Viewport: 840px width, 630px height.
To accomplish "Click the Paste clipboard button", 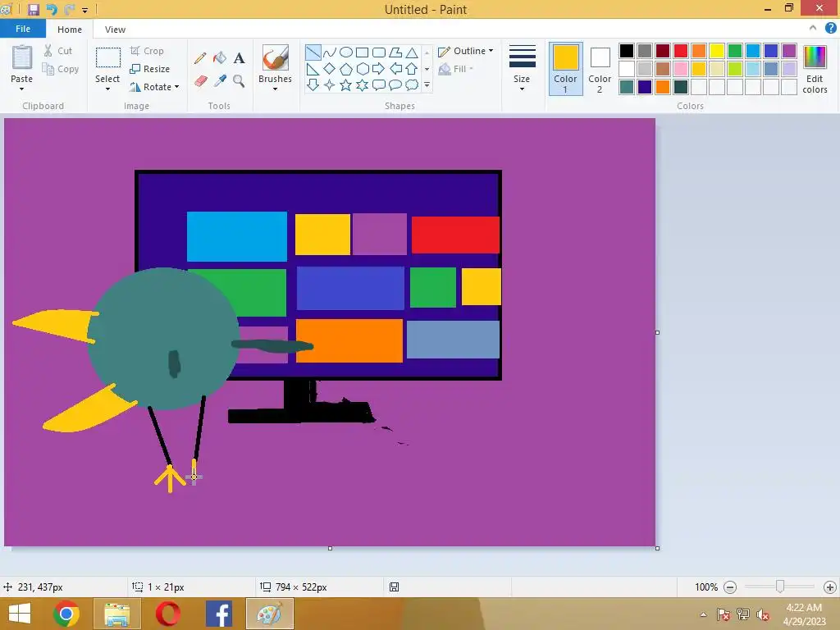I will tap(22, 57).
